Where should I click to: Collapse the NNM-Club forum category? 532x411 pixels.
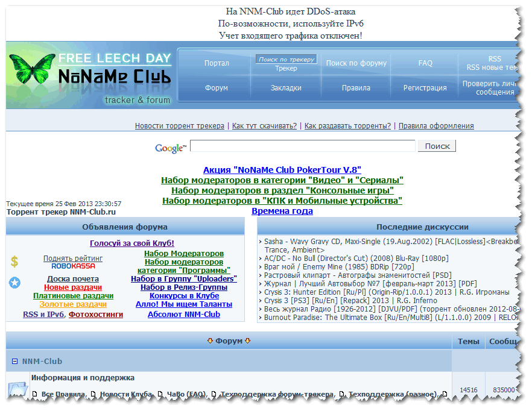coord(14,362)
